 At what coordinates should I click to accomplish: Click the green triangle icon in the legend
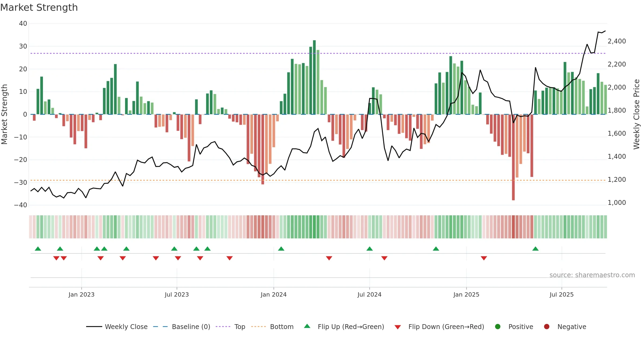[307, 326]
